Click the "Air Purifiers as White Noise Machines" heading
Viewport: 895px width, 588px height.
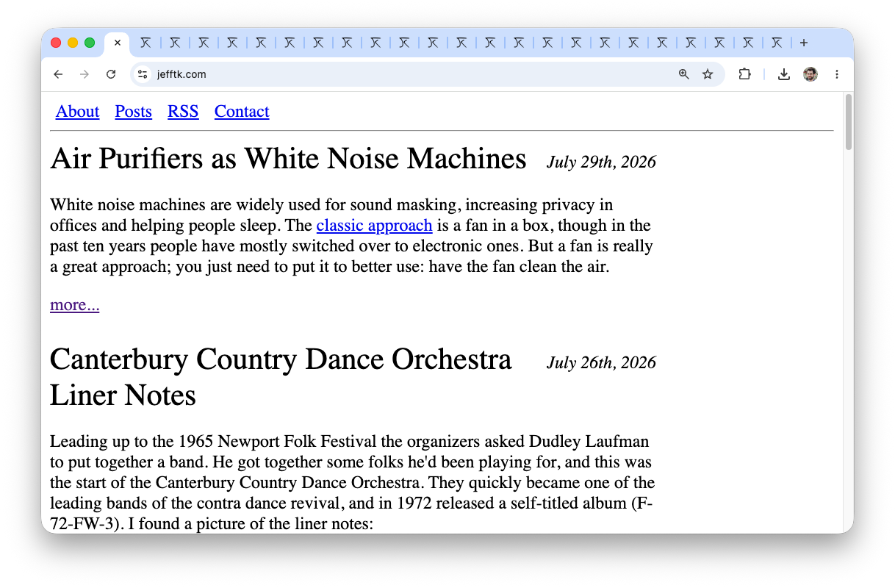click(x=288, y=159)
